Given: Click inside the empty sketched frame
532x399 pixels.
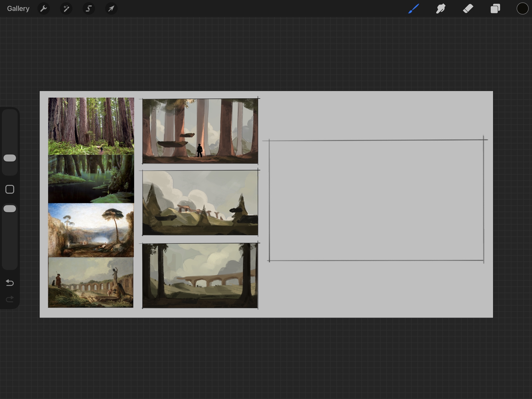Looking at the screenshot, I should [x=376, y=200].
